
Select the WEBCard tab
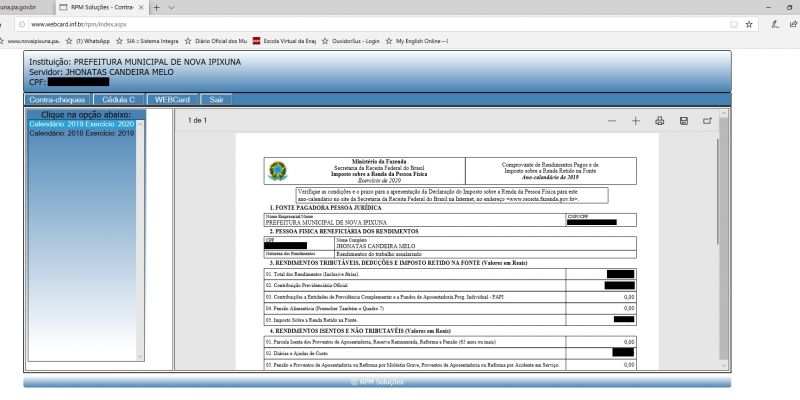pyautogui.click(x=171, y=100)
